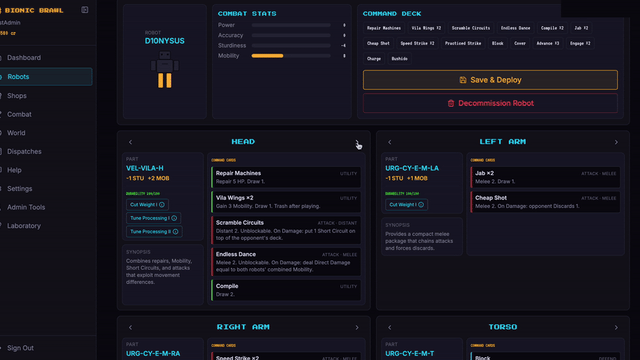
Task: Collapse the sidebar with the panel icon
Action: click(84, 10)
